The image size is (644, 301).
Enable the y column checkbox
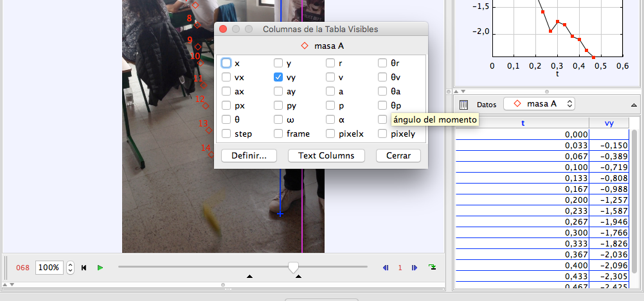(278, 63)
